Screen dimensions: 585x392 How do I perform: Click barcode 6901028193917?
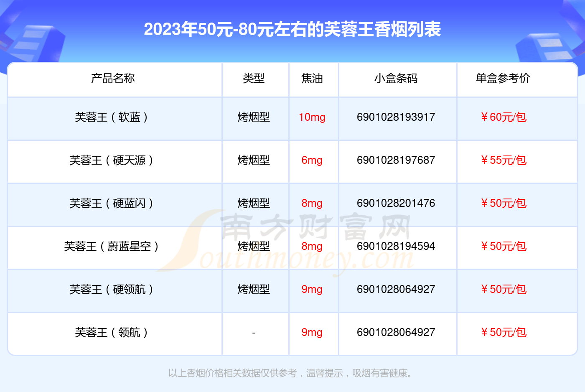[x=396, y=117]
